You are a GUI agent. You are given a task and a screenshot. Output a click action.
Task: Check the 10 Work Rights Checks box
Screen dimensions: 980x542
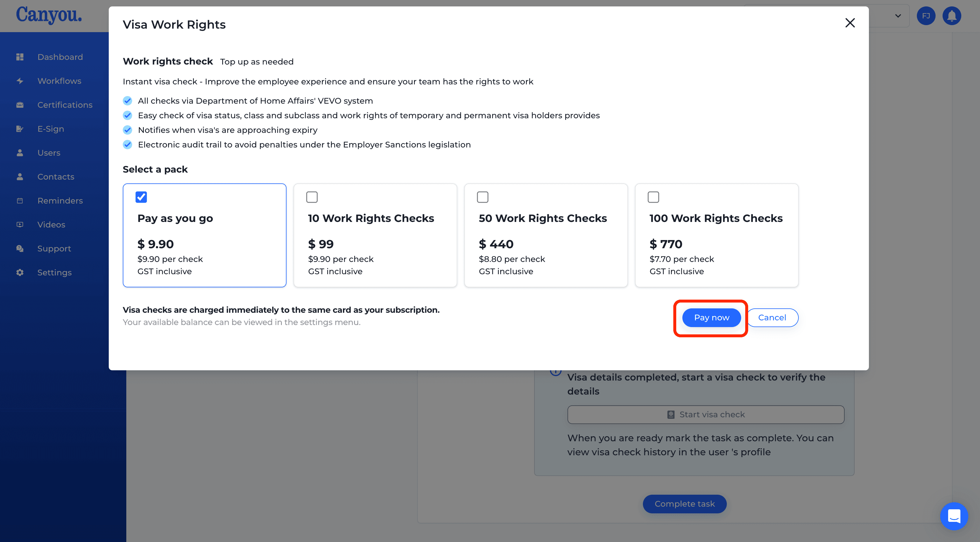[x=312, y=197]
